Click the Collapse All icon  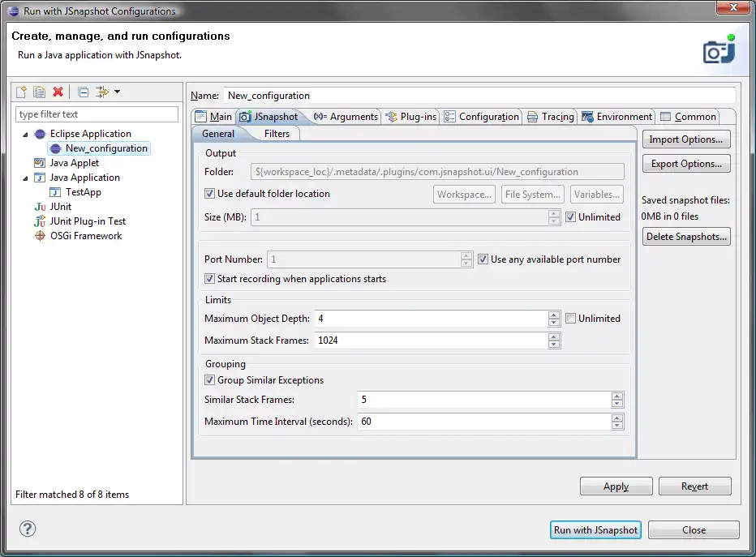pos(84,92)
